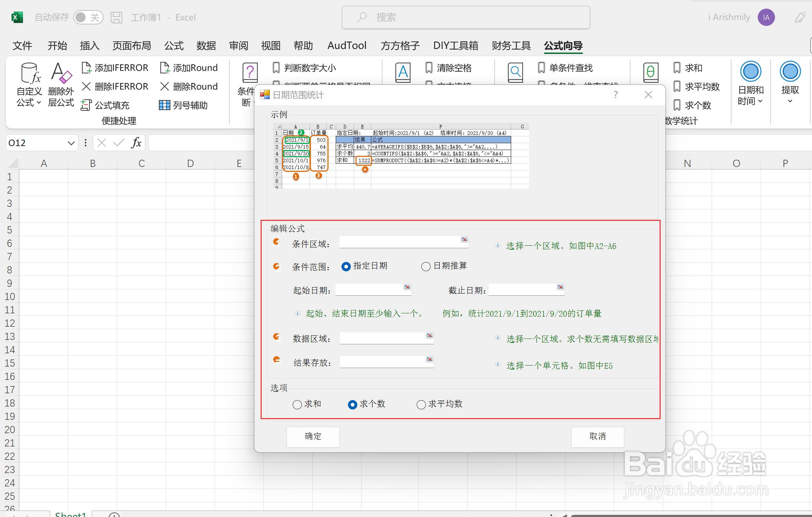Click the text tools A icon

(403, 72)
